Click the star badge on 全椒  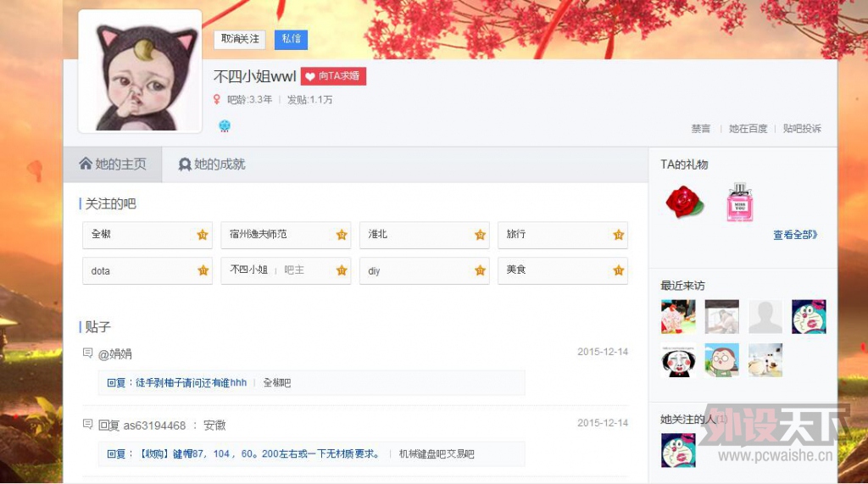pyautogui.click(x=203, y=235)
